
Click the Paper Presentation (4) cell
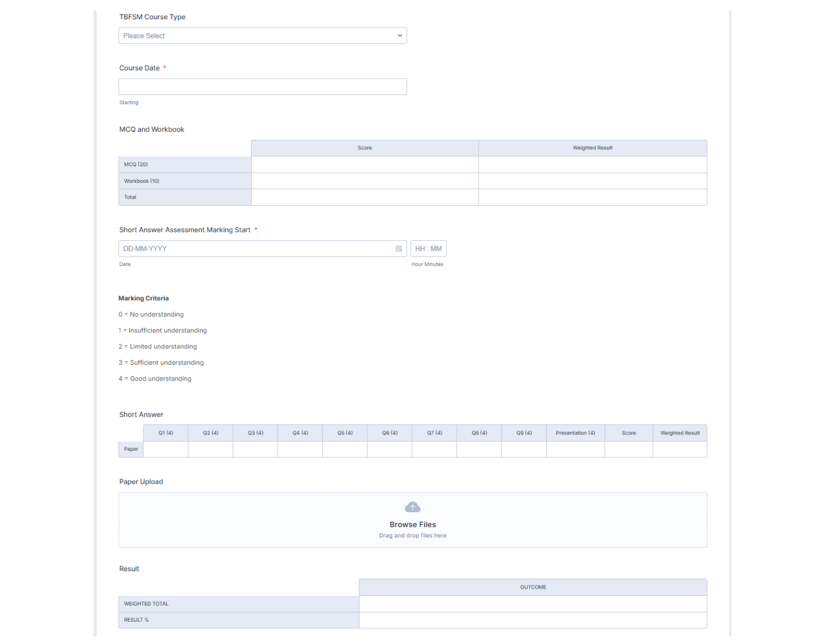pyautogui.click(x=576, y=449)
